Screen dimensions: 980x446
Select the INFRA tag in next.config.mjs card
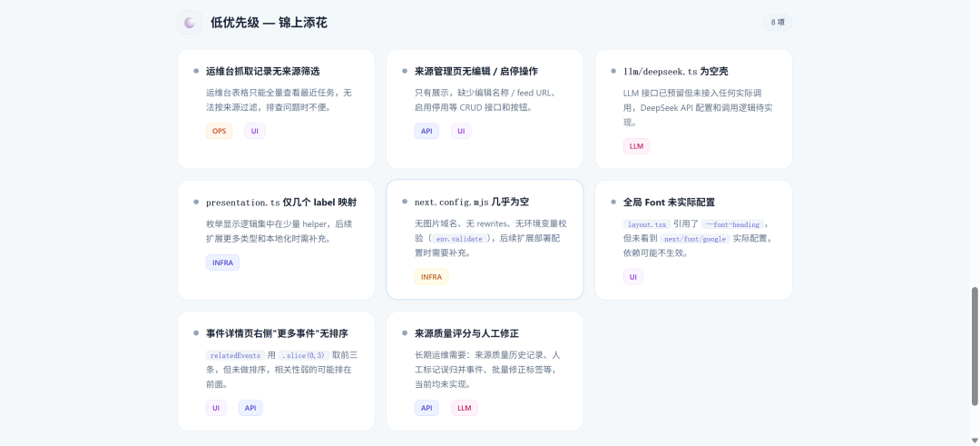(431, 277)
